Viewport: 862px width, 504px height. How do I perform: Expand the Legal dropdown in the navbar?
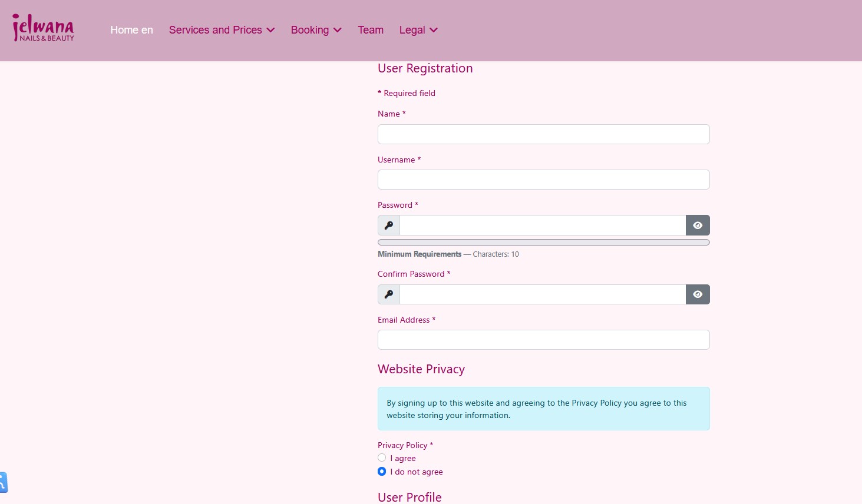click(x=418, y=30)
